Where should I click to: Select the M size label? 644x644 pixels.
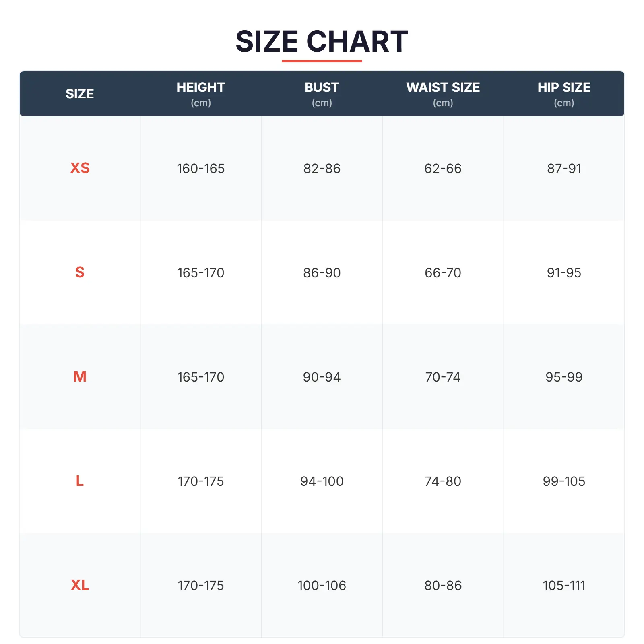pos(80,377)
